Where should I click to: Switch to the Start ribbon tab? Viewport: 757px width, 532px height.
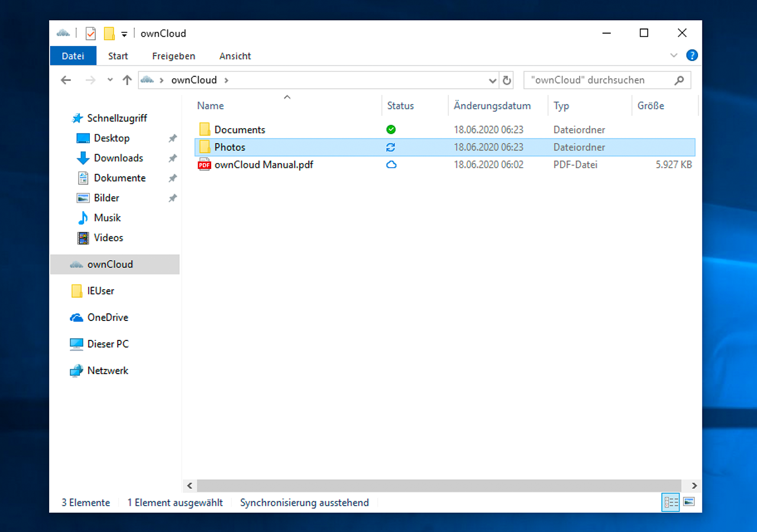(118, 56)
